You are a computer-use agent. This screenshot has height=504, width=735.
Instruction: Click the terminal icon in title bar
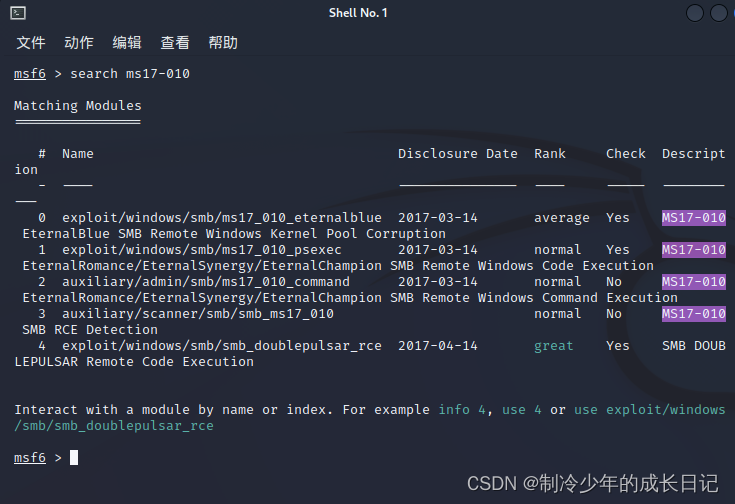18,13
